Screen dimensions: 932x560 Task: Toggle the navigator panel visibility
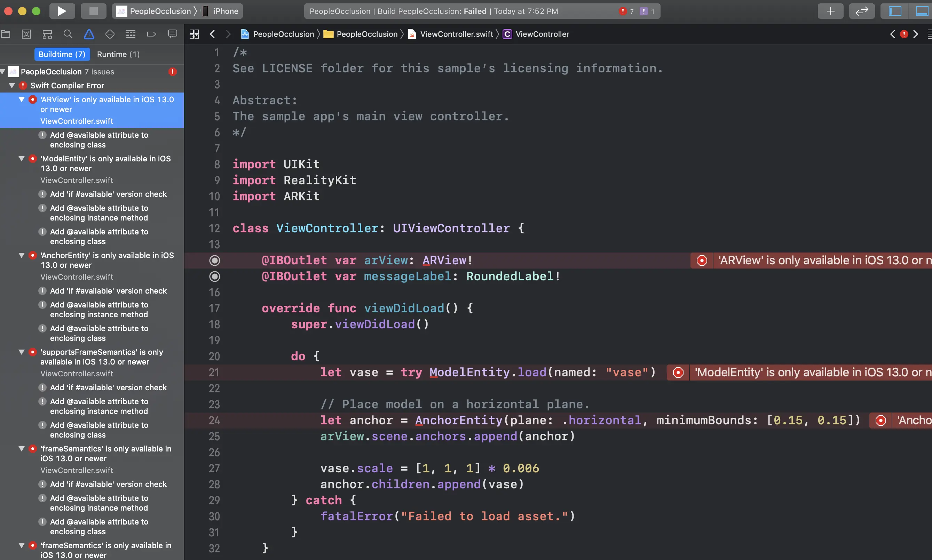(895, 11)
